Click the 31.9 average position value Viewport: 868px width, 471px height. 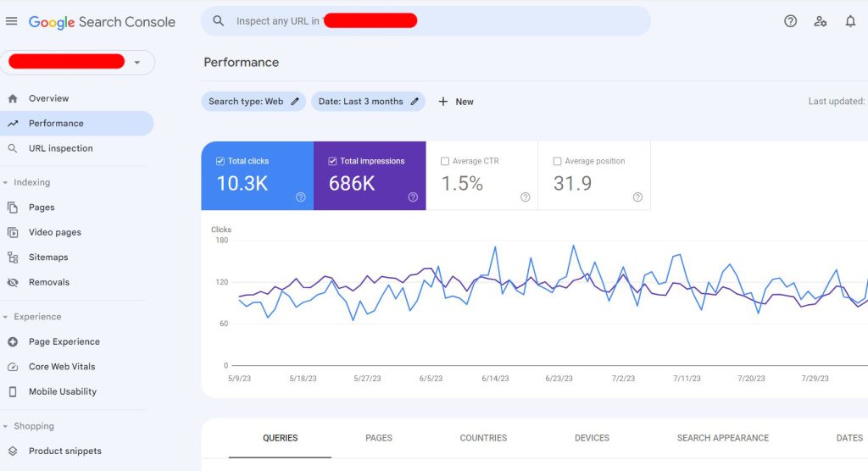point(572,183)
